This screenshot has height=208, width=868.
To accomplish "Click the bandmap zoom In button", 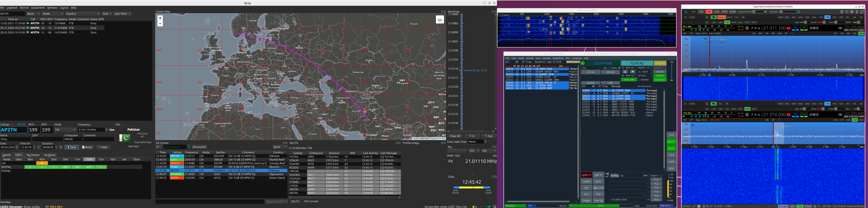I will [x=472, y=136].
